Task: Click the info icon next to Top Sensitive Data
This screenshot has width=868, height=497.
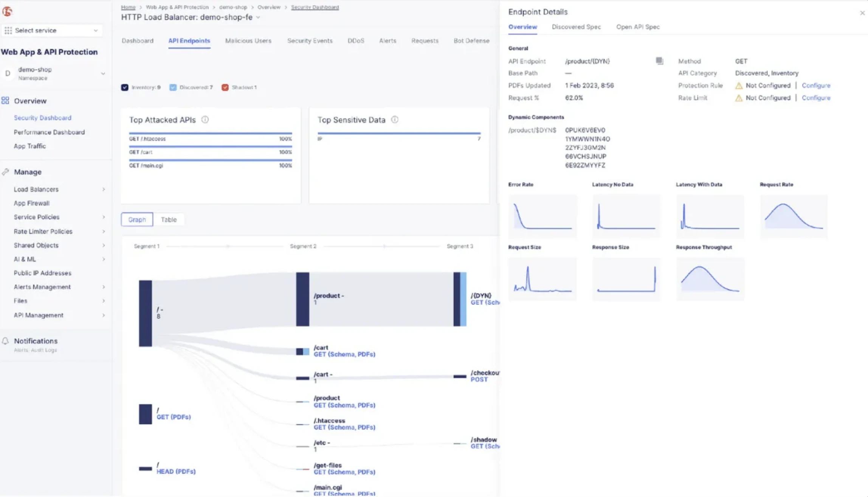Action: tap(395, 120)
